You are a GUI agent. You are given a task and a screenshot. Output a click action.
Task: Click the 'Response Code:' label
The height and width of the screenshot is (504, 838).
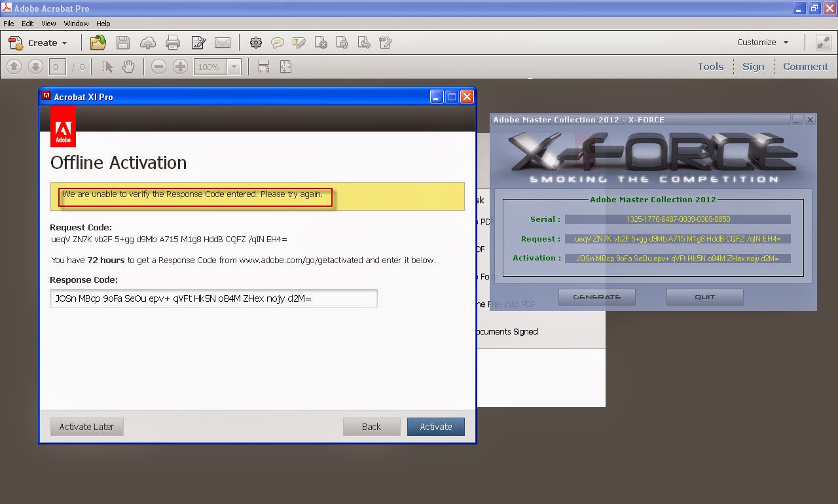[x=84, y=279]
